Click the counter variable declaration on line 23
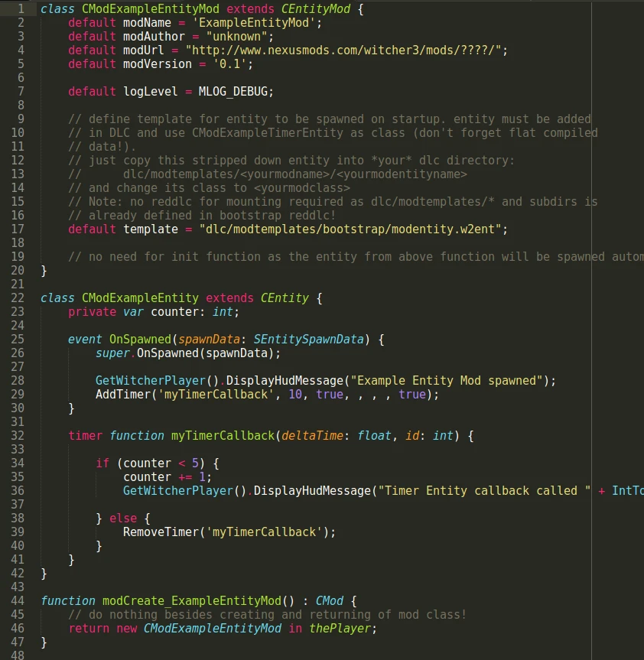The image size is (644, 660). (x=168, y=312)
